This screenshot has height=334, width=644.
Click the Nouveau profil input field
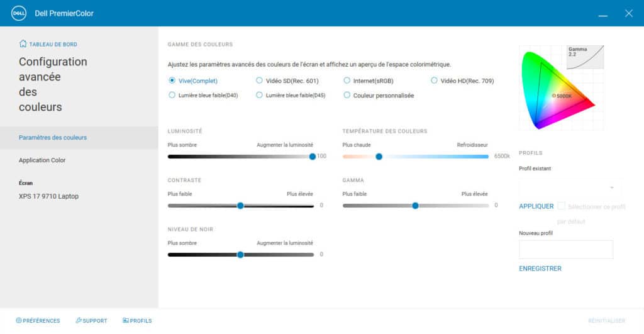tap(566, 249)
